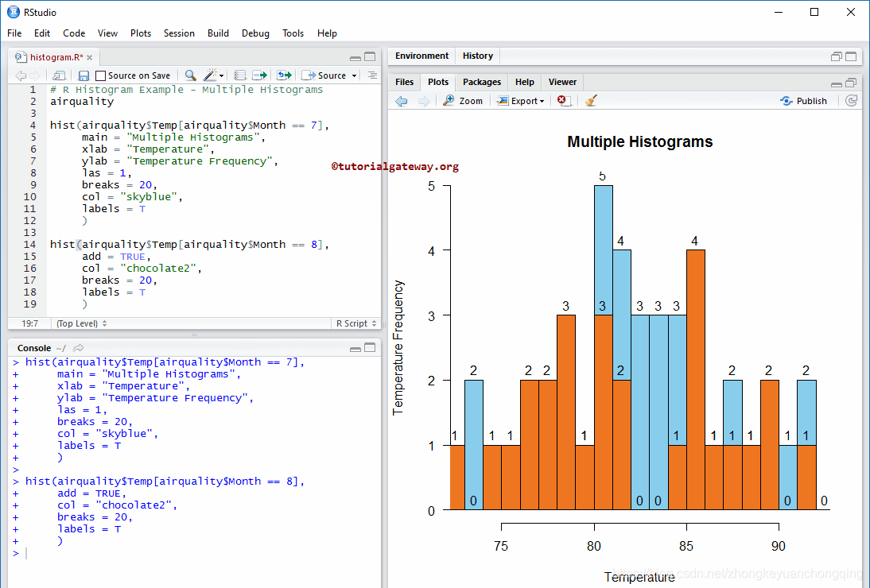Open the View menu
This screenshot has height=588, width=870.
click(x=107, y=33)
